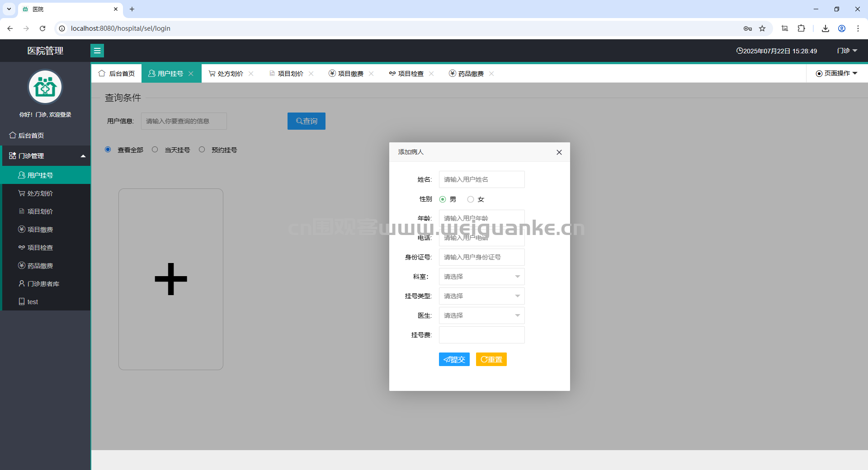868x470 pixels.
Task: Open the 门诊 user menu at top right
Action: click(x=847, y=51)
